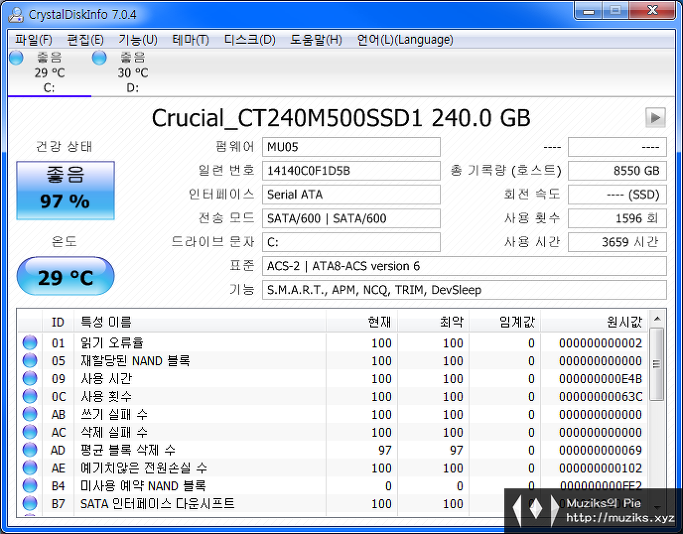Click the D: disk blue status circle
The image size is (683, 534).
99,57
